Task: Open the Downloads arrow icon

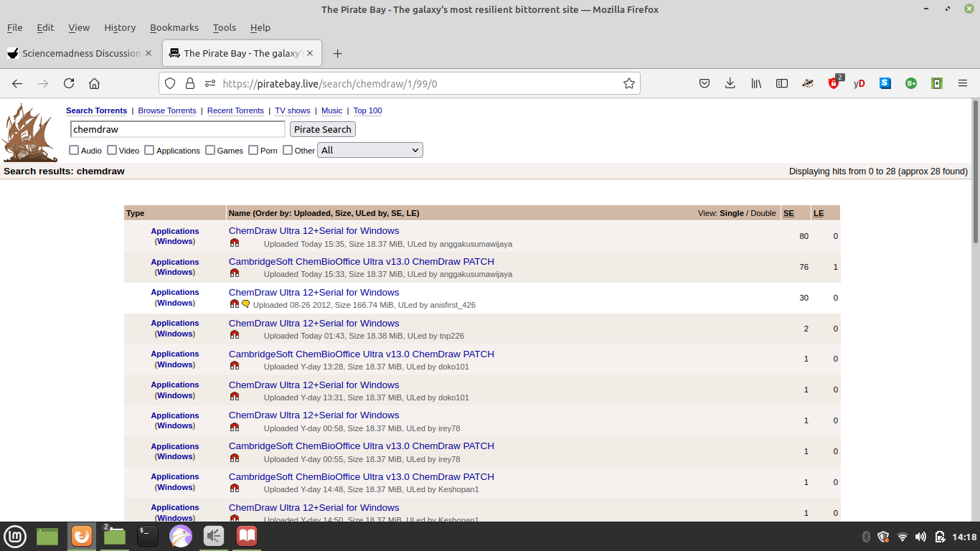Action: tap(730, 83)
